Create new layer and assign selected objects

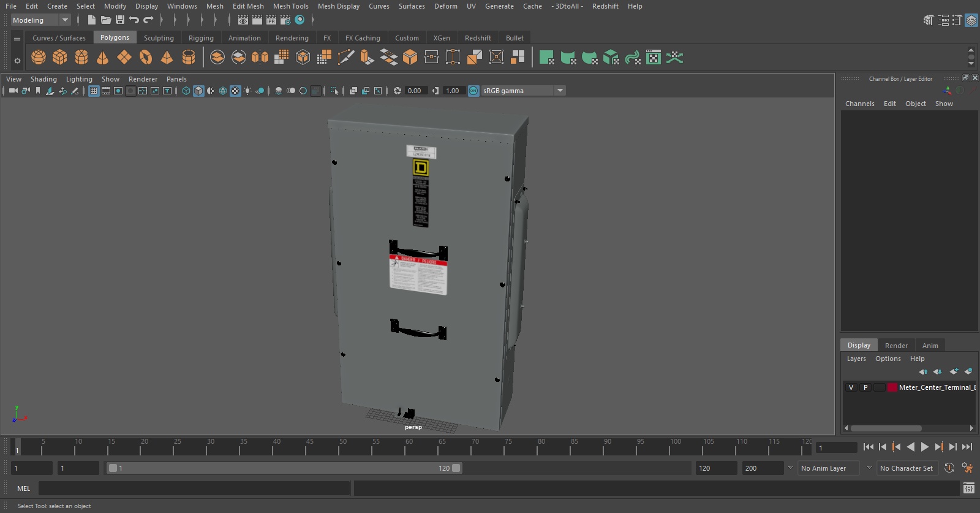(968, 371)
